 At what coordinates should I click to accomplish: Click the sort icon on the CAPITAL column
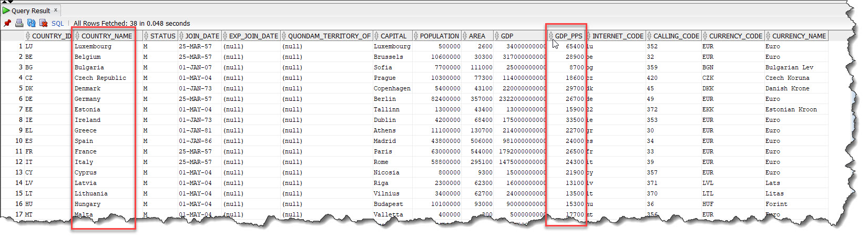pos(376,36)
